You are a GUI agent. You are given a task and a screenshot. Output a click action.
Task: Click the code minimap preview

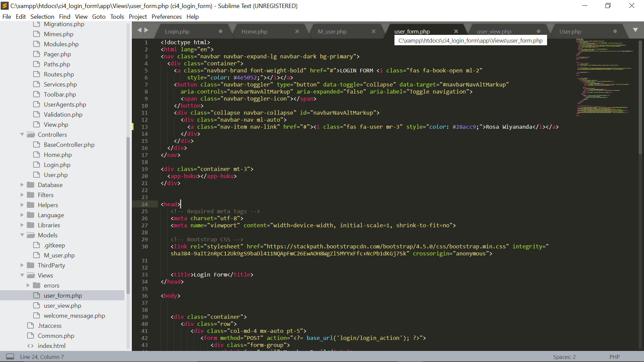tap(604, 77)
